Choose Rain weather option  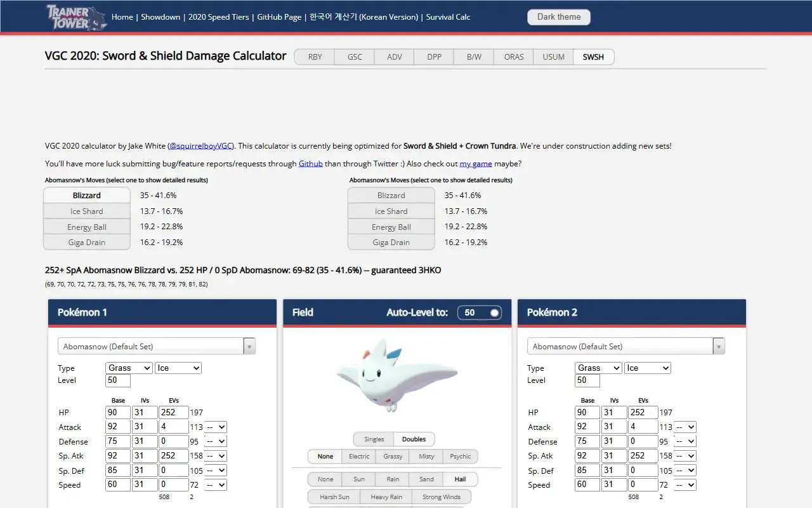coord(393,479)
